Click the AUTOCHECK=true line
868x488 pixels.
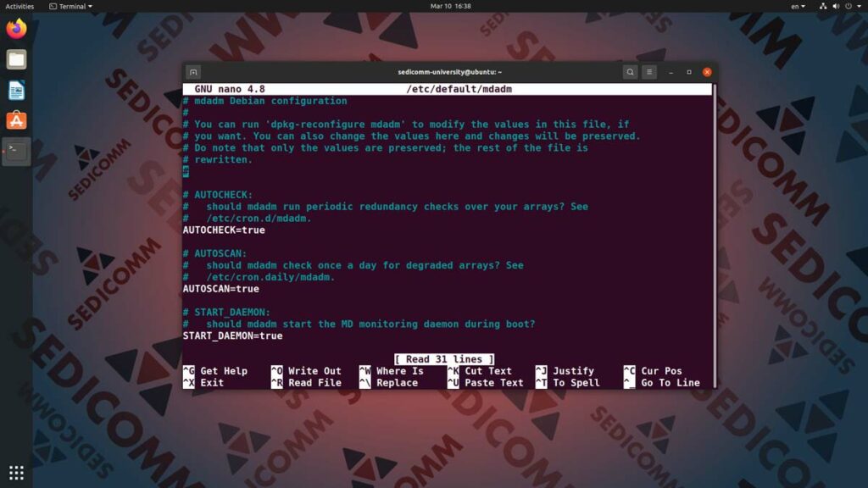coord(224,230)
